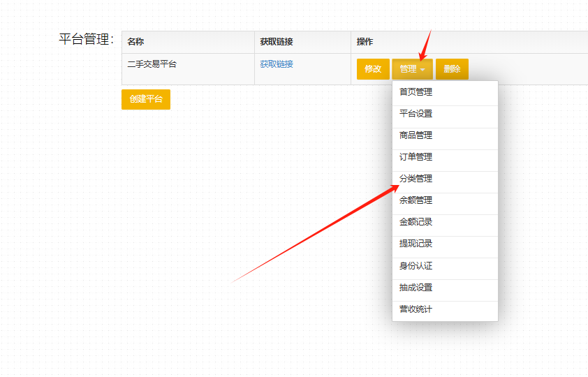Click the 二手交易平台 name cell
Screen dimensions: 588x377
coord(188,69)
